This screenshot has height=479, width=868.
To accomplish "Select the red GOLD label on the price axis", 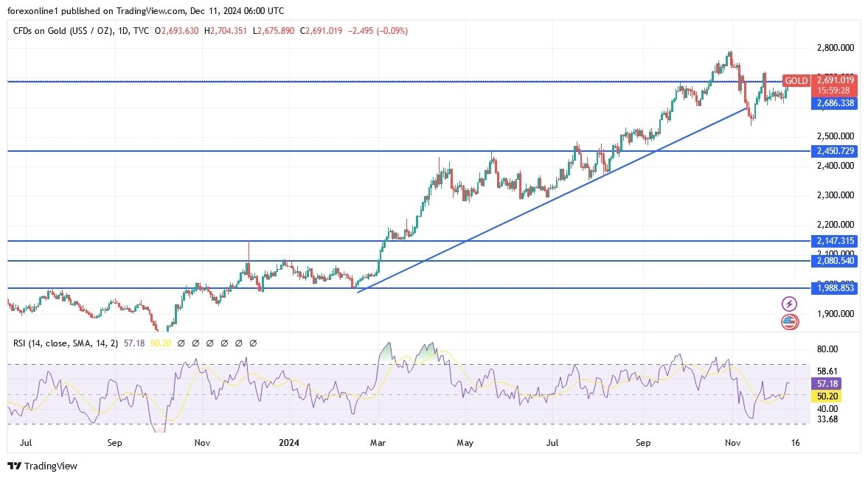I will tap(797, 81).
